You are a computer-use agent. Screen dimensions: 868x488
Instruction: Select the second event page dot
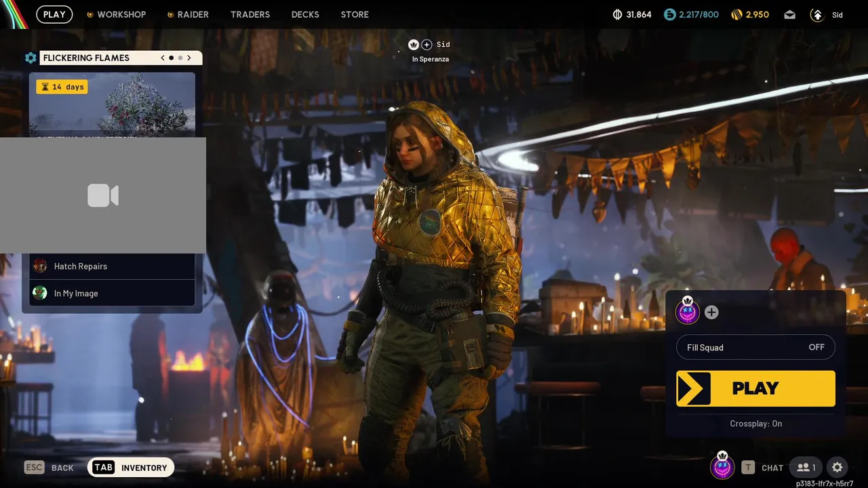[x=180, y=58]
